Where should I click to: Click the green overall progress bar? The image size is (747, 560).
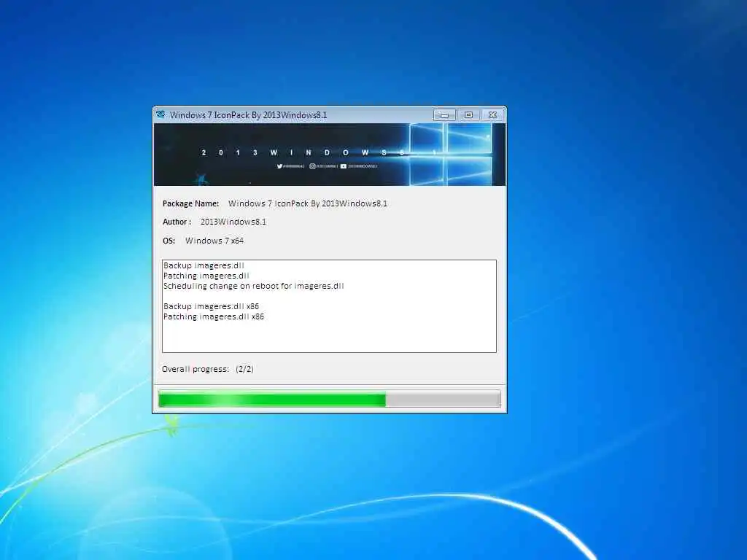click(329, 399)
